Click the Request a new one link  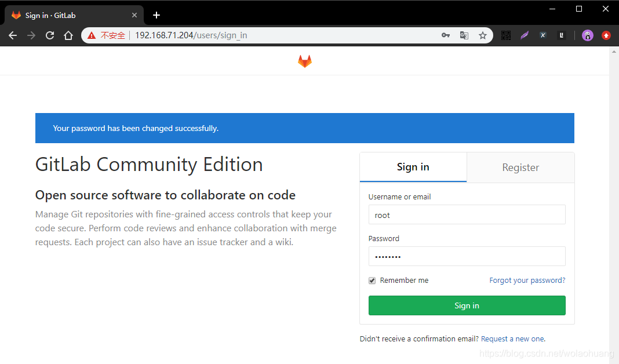coord(513,338)
